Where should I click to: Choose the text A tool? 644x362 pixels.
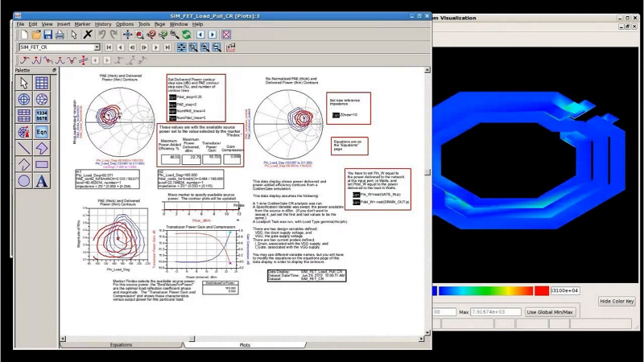coord(42,181)
